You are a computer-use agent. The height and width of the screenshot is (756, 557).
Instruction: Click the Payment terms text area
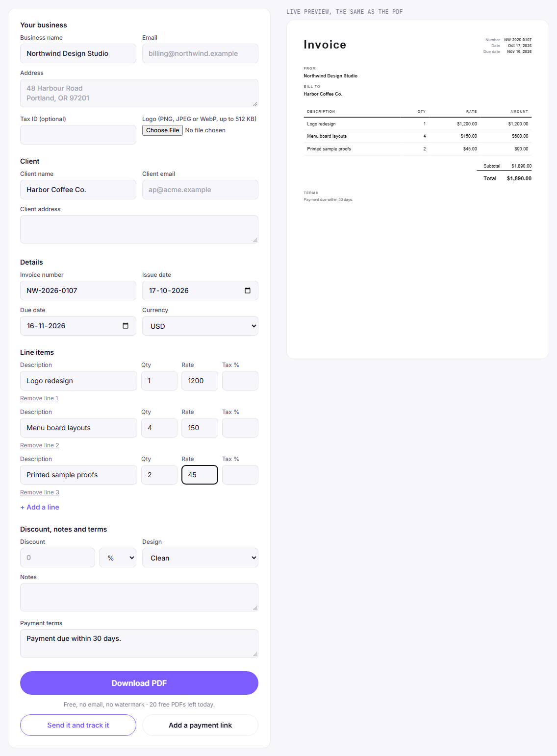pyautogui.click(x=139, y=643)
